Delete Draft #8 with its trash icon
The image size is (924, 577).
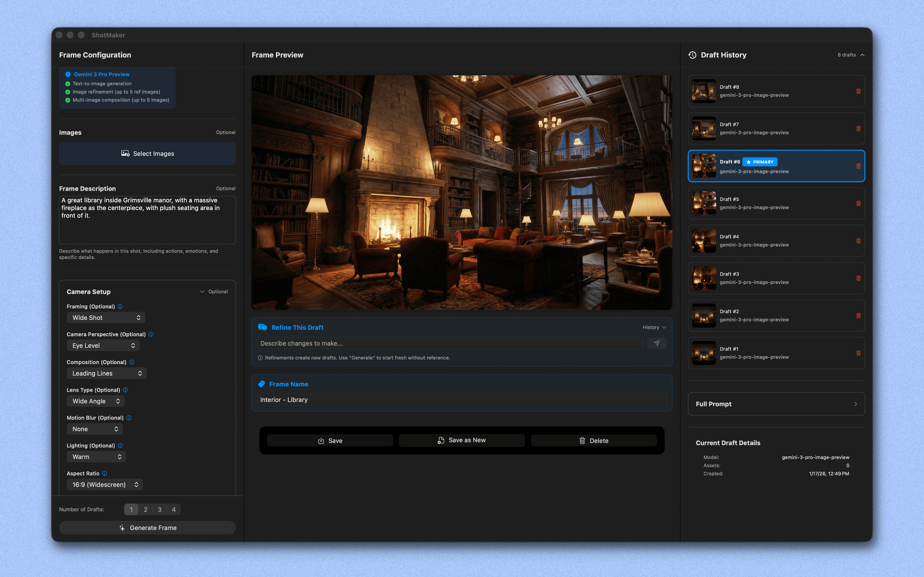(x=859, y=91)
